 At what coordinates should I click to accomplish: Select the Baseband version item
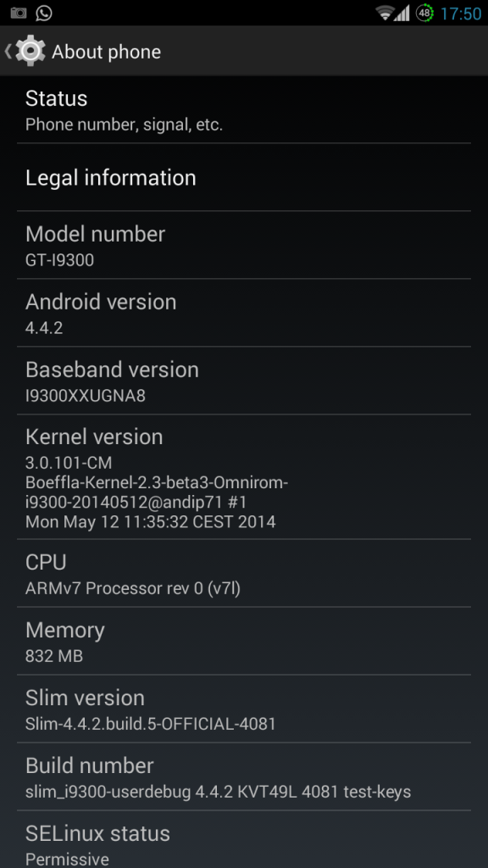pyautogui.click(x=243, y=381)
